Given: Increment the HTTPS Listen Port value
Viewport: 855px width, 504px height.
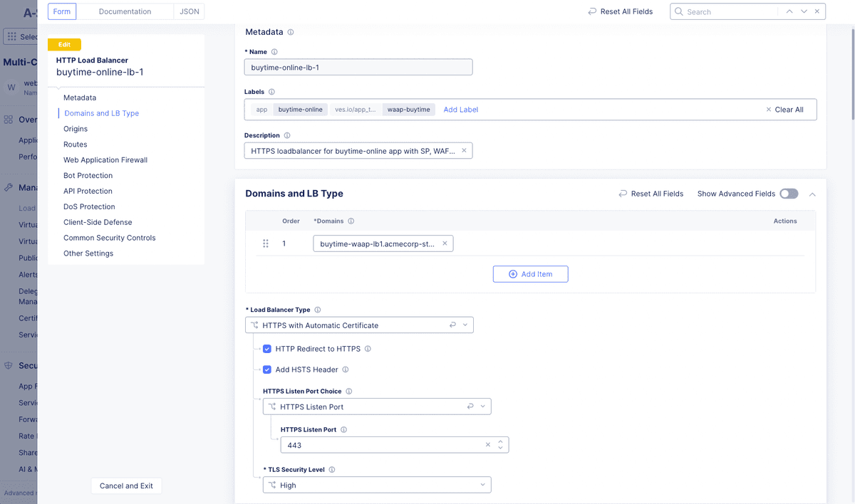Looking at the screenshot, I should pos(500,441).
